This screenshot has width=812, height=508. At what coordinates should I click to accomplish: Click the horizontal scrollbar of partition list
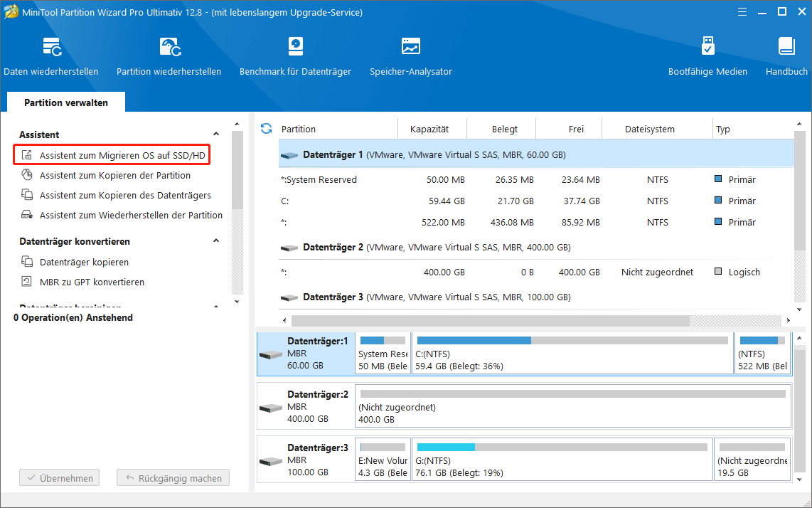tap(491, 321)
